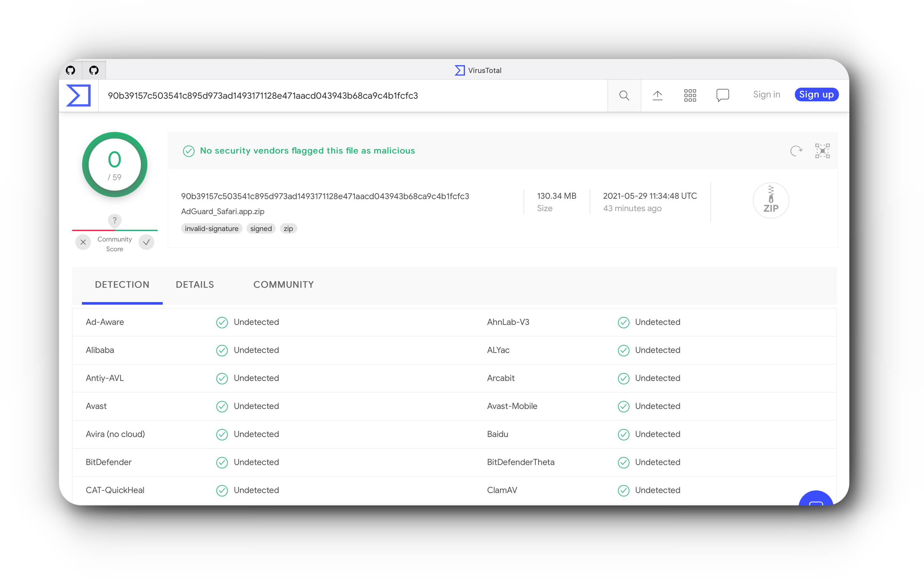Click the AhnLab-V3 undetected check icon

(623, 323)
